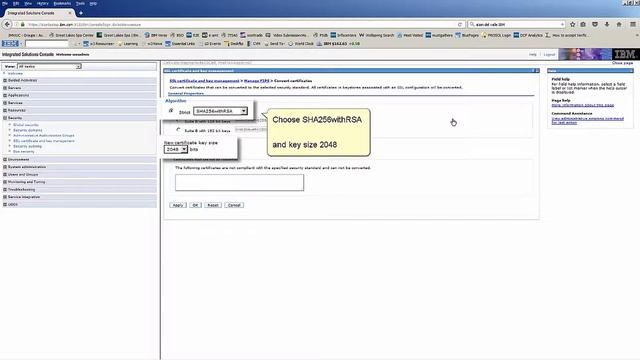The height and width of the screenshot is (360, 640).
Task: Click the Home icon in Firefox toolbar
Action: (619, 24)
